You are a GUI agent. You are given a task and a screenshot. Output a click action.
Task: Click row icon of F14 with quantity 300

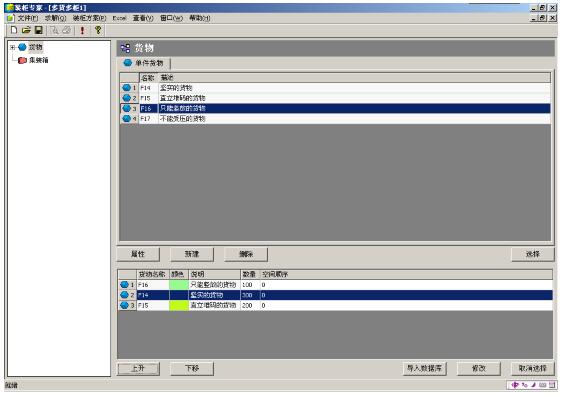click(125, 295)
